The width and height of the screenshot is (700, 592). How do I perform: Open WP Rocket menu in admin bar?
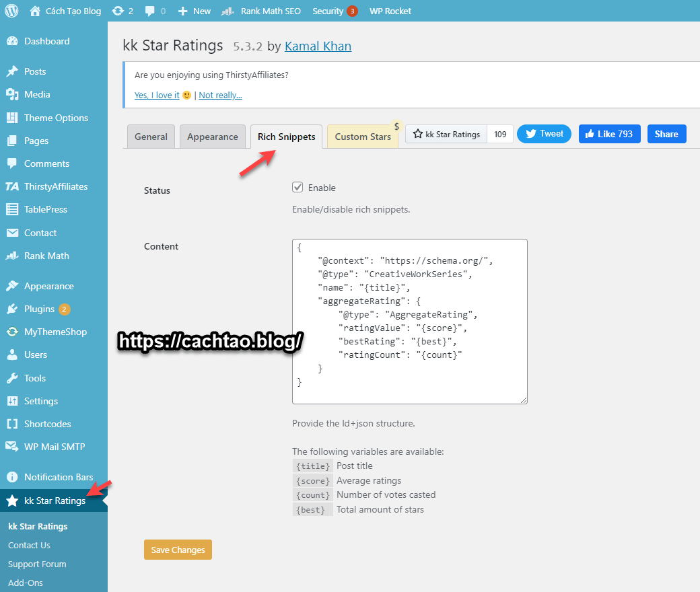pos(390,11)
